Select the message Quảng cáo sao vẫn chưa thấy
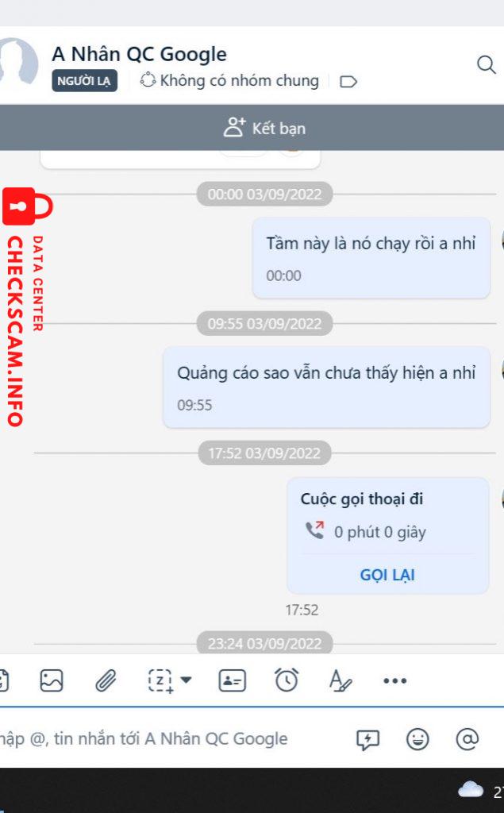Screen dimensions: 504x813 (327, 387)
